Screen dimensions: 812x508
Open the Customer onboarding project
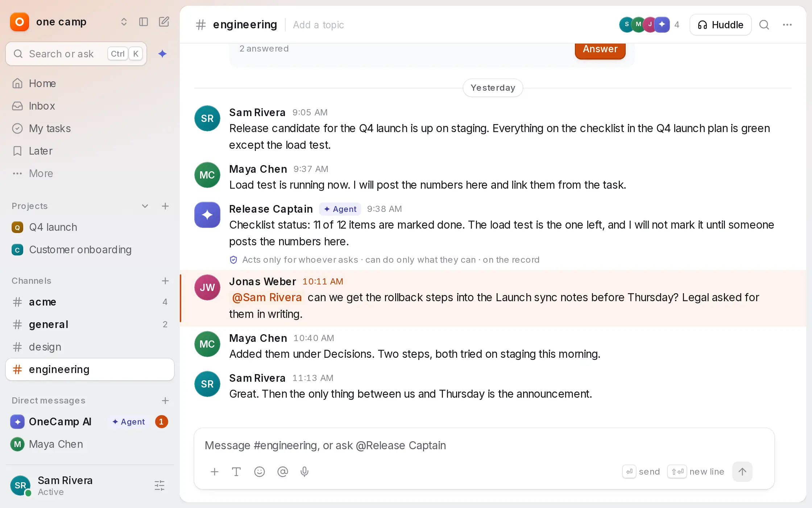[x=90, y=250]
